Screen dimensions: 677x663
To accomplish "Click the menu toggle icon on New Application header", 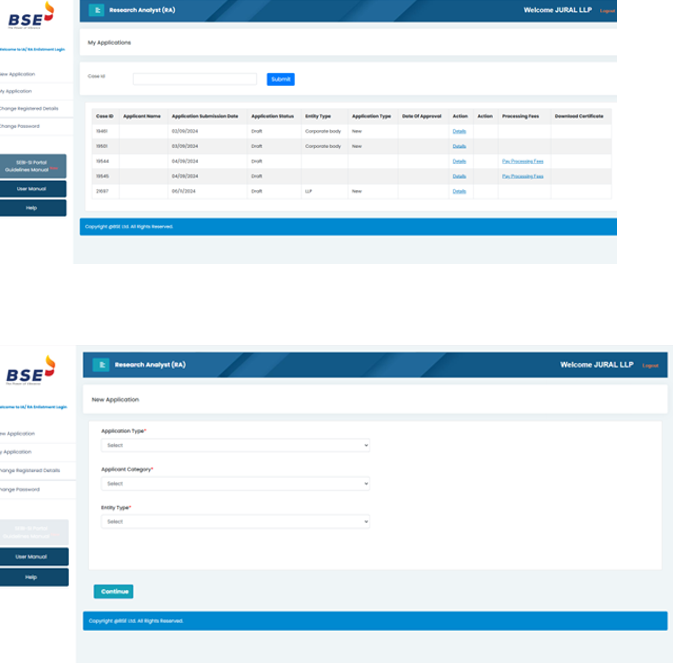I will point(101,365).
